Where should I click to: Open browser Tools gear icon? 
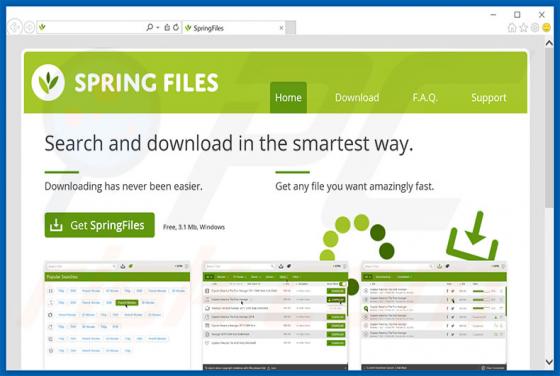[x=535, y=28]
